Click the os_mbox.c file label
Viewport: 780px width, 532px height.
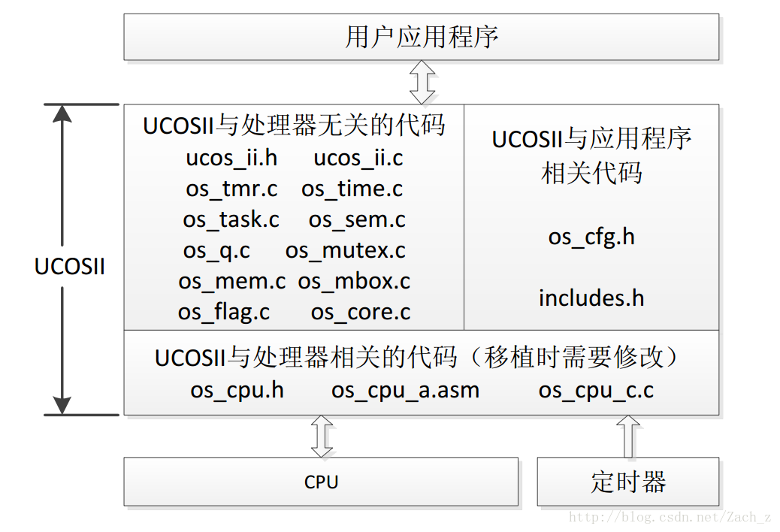[354, 282]
